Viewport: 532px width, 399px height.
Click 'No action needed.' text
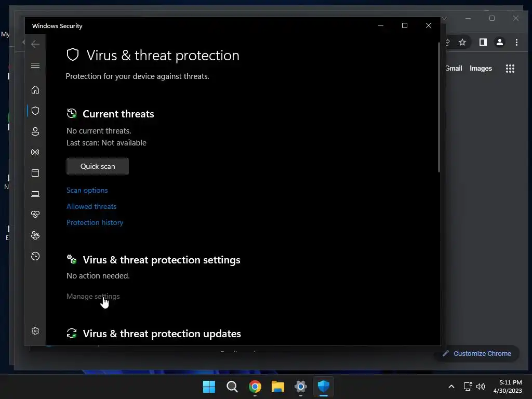click(x=98, y=276)
